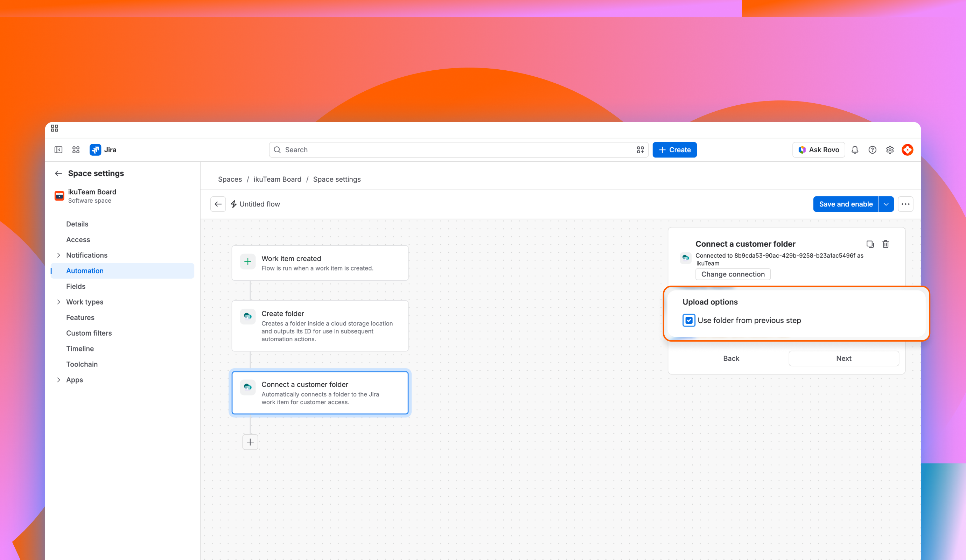Click the Spaces breadcrumb link
The image size is (966, 560).
[x=230, y=179]
